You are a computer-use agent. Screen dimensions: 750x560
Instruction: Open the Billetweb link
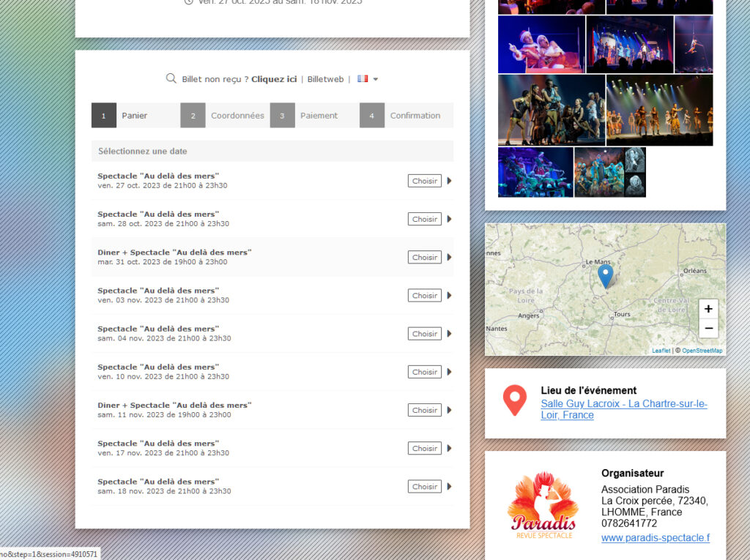click(325, 79)
